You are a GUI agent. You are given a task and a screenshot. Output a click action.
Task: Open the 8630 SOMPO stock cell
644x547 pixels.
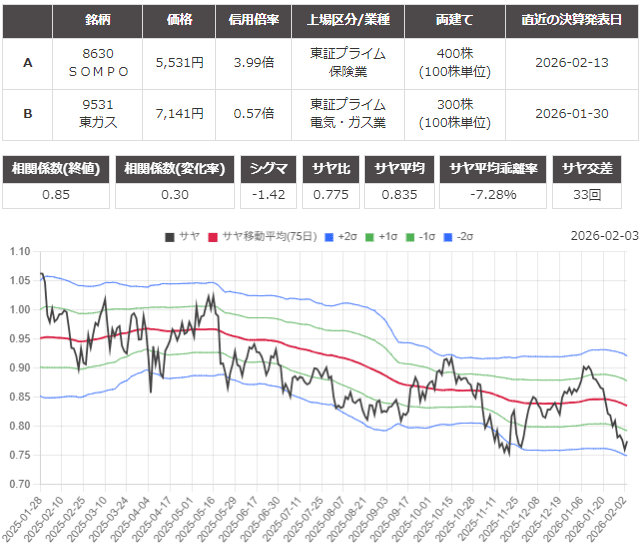click(97, 62)
